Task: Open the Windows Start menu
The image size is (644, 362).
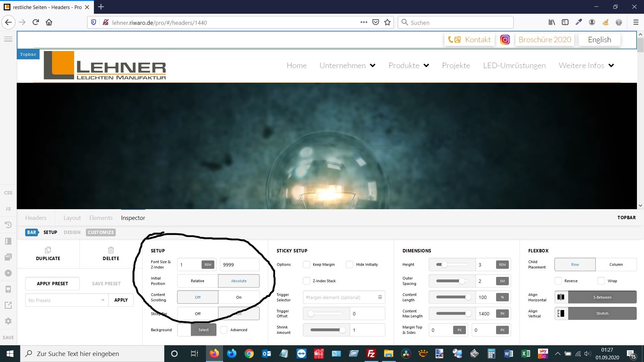Action: [10, 354]
